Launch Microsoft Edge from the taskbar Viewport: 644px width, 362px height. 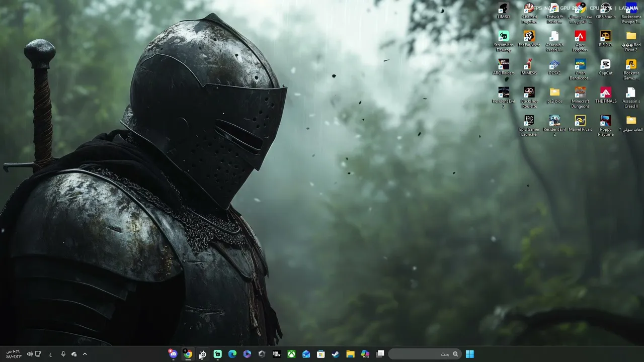(x=232, y=354)
